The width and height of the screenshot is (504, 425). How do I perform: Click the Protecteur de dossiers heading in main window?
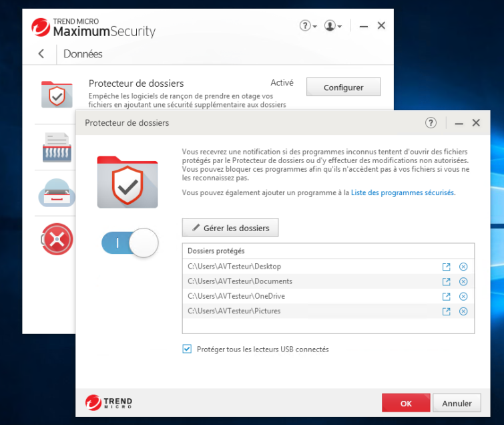(136, 84)
